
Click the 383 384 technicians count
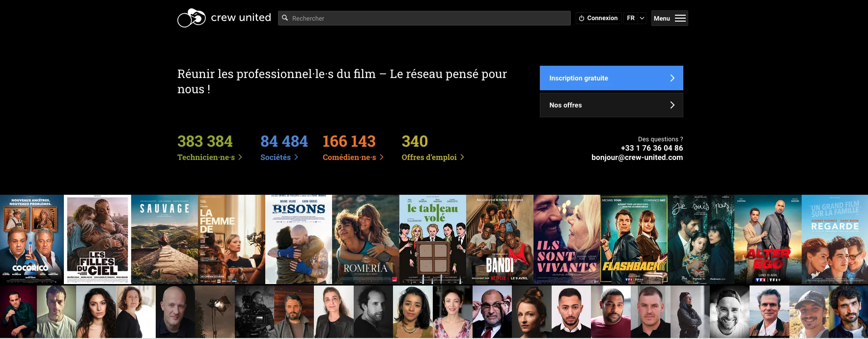point(205,141)
